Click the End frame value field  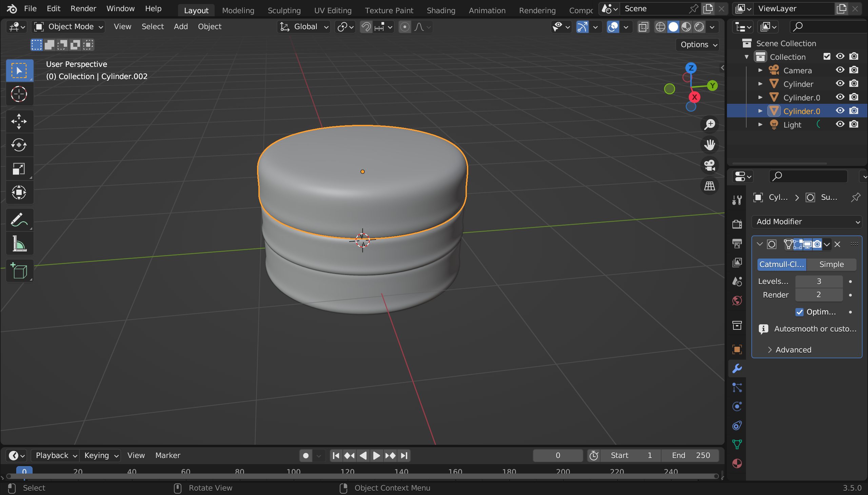(691, 456)
